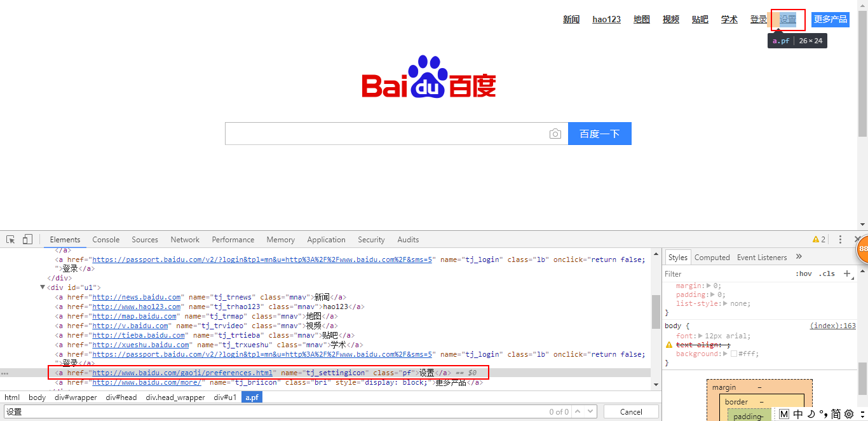Open the 视频 navigation link

click(671, 20)
